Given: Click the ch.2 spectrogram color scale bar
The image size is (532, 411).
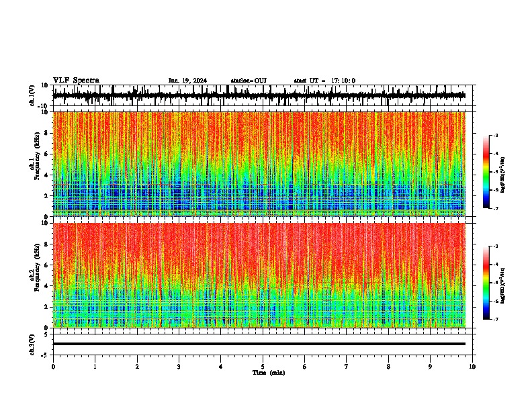Looking at the screenshot, I should (486, 283).
